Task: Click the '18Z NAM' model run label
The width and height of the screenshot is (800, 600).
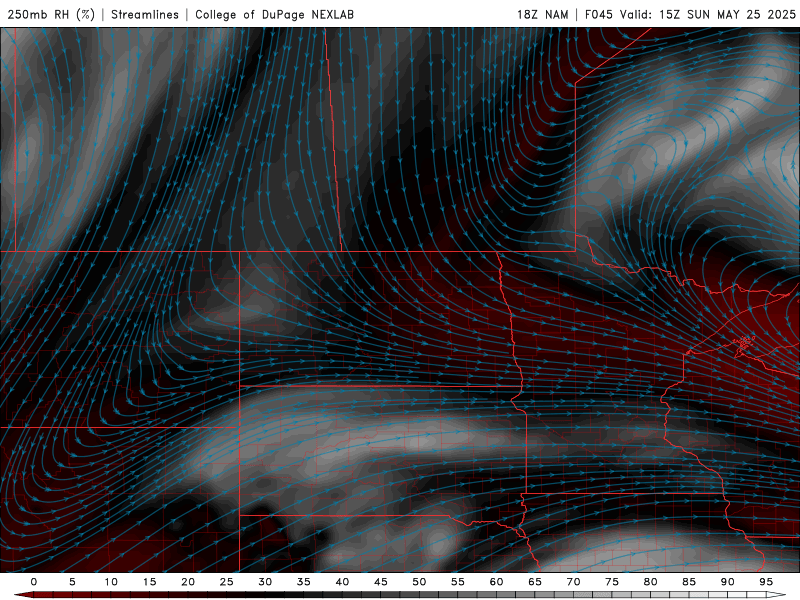Action: (542, 14)
